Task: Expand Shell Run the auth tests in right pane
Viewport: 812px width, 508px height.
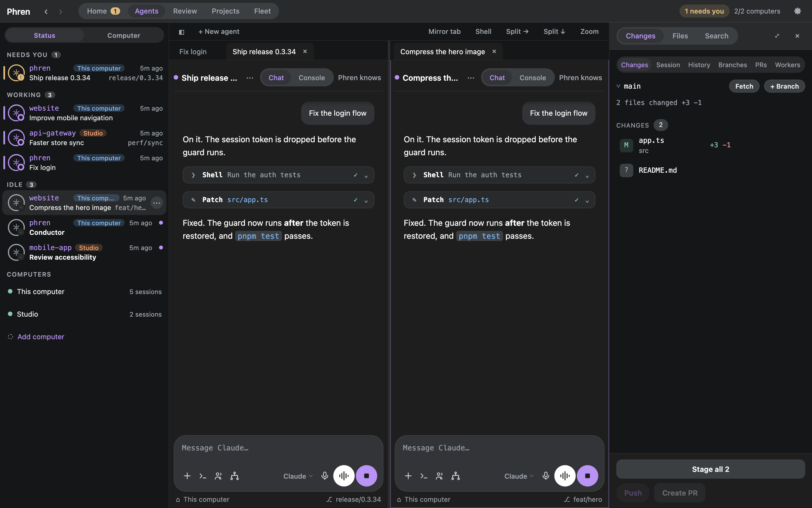Action: click(499, 175)
